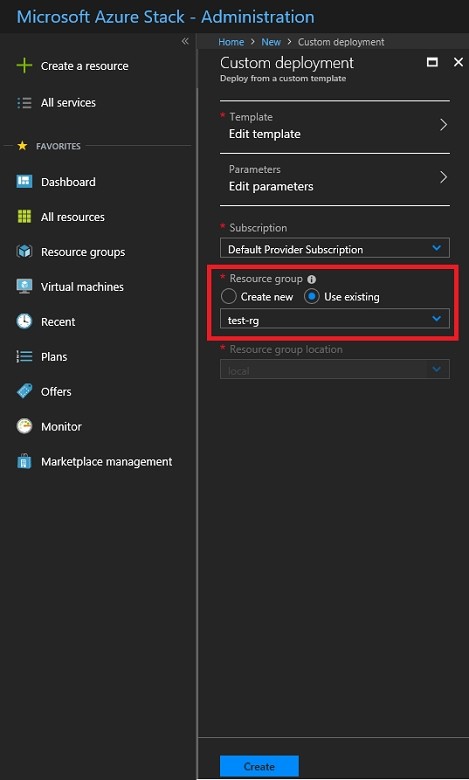Open Edit template section

335,126
